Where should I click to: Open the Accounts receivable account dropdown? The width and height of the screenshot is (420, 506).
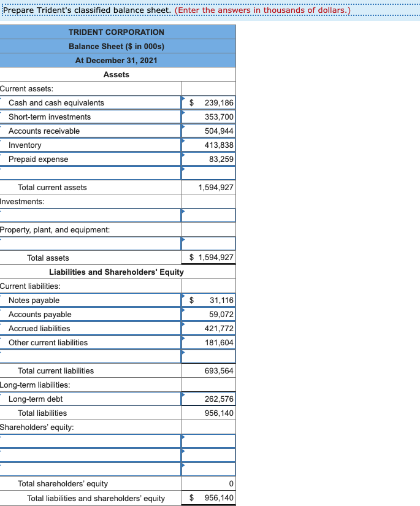point(90,131)
